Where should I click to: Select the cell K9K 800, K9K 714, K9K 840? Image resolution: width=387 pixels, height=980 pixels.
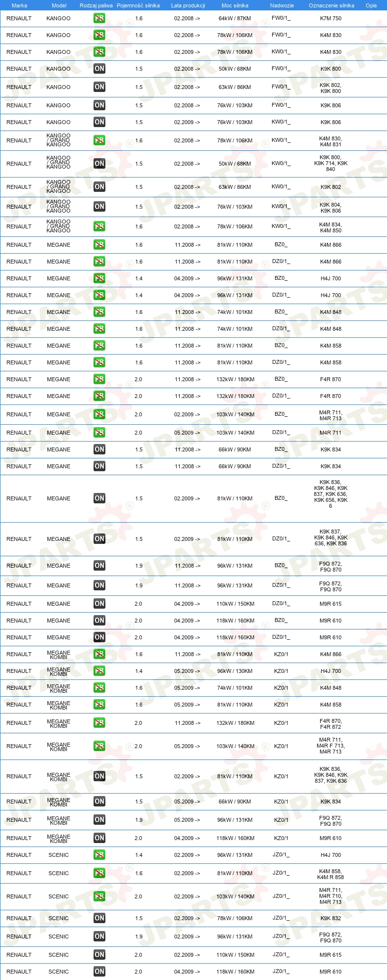pyautogui.click(x=331, y=163)
